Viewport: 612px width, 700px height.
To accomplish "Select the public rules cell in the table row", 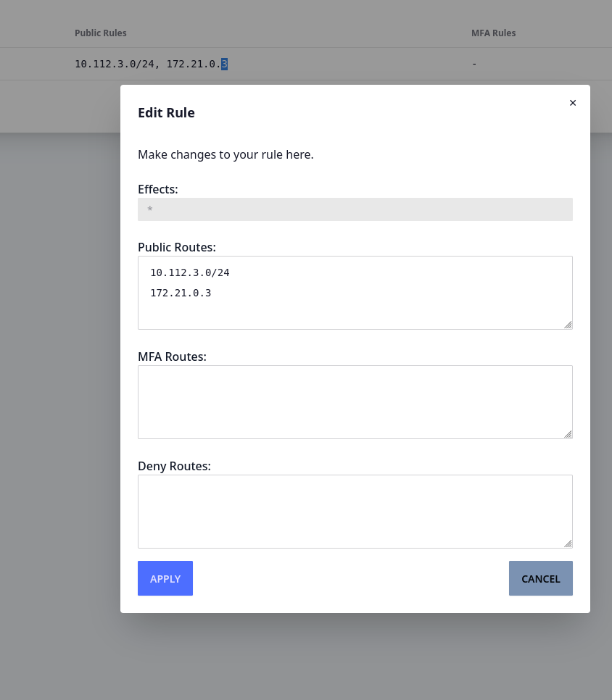I will pyautogui.click(x=151, y=64).
